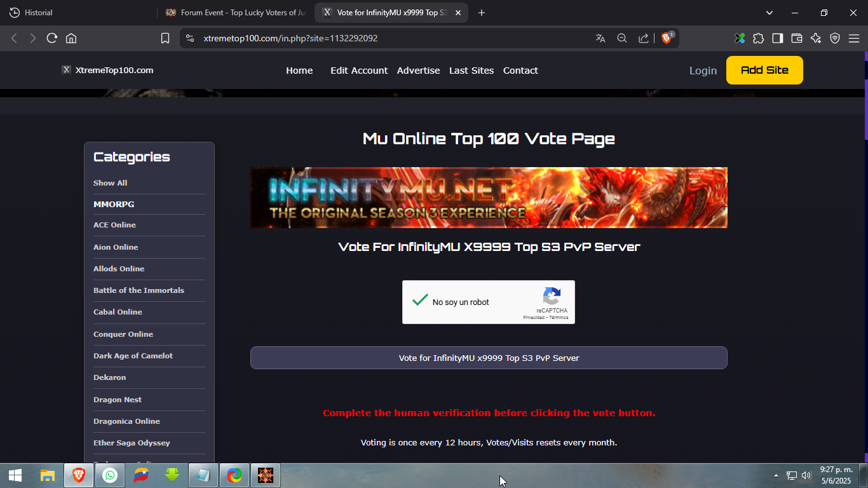Open the browser hamburger main menu
The width and height of the screenshot is (868, 488).
click(853, 38)
